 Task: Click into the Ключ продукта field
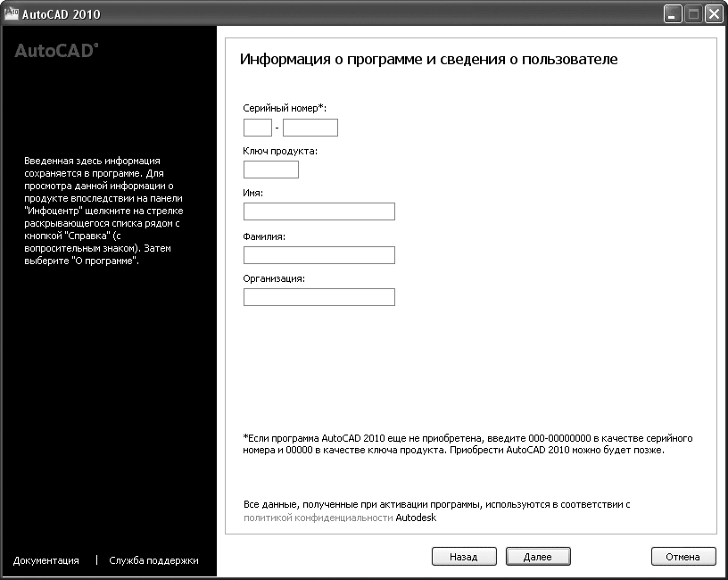(x=270, y=170)
